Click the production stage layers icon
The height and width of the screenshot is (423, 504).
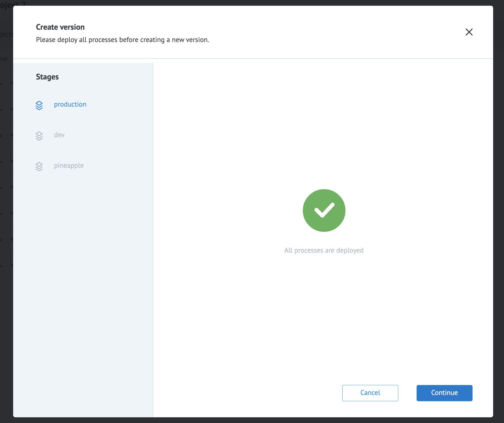39,105
